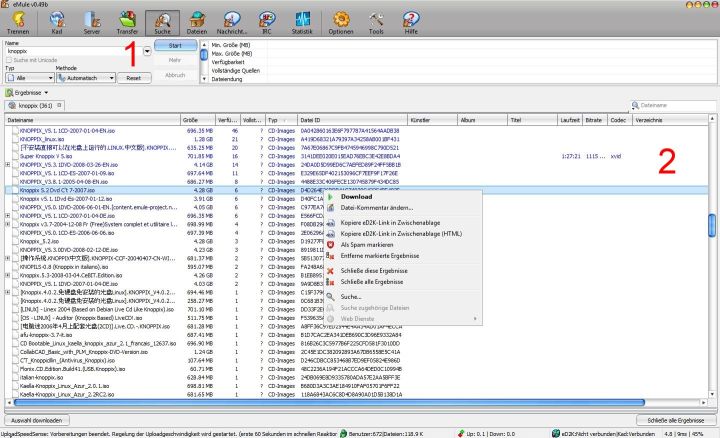The image size is (720, 438).
Task: Expand the KNOPPIX_V5.3.1DVD-2008-03-26-EN.iso tree row
Action: (x=8, y=162)
